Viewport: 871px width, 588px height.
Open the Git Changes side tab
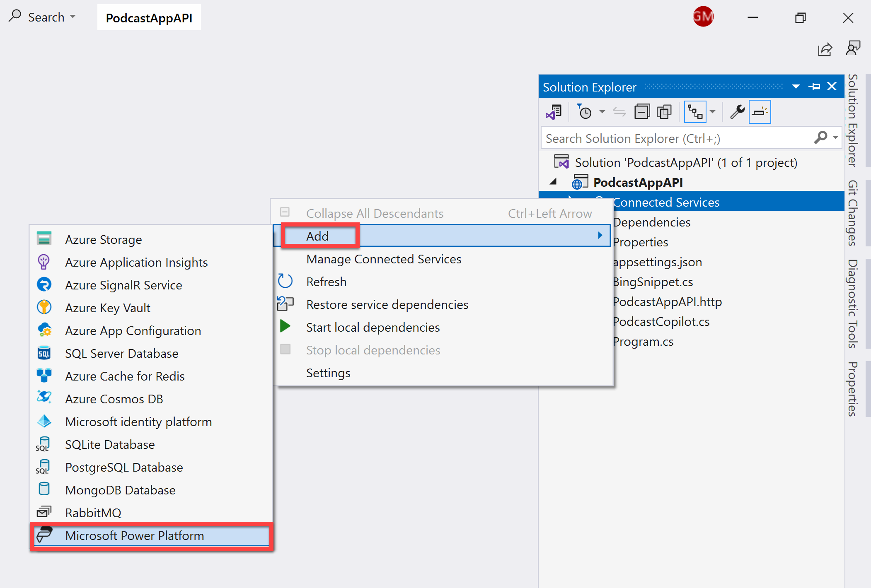tap(852, 213)
